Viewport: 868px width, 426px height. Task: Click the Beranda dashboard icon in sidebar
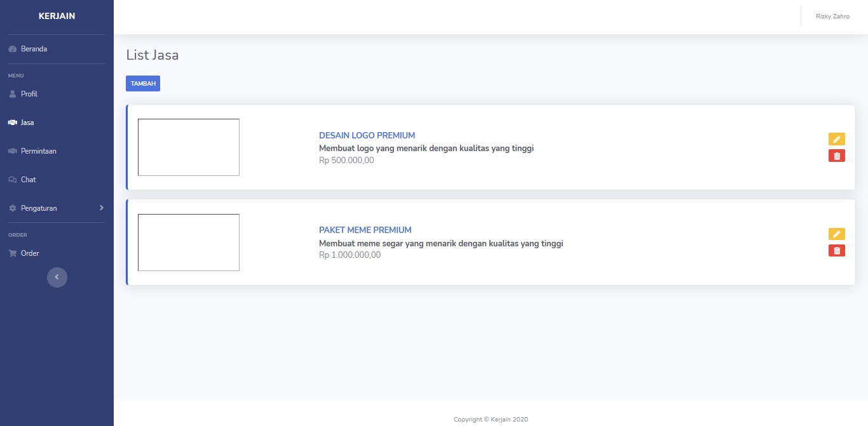(12, 49)
